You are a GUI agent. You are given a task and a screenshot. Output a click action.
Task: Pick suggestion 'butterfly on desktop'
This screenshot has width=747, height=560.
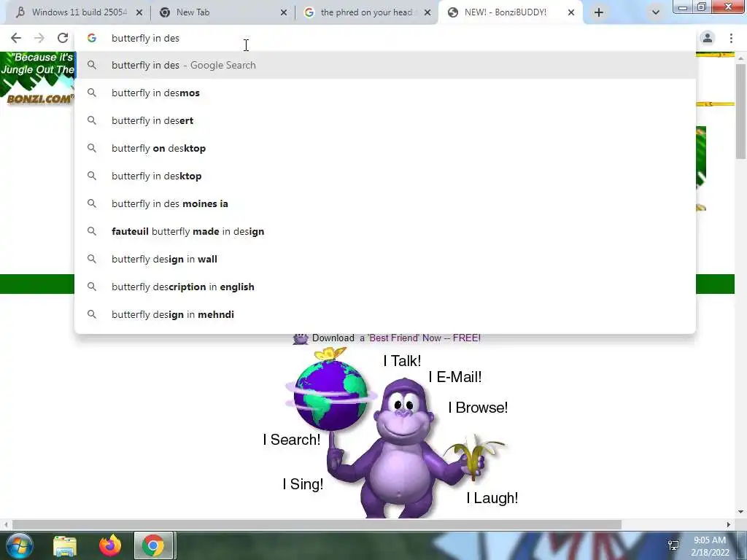[x=385, y=148]
